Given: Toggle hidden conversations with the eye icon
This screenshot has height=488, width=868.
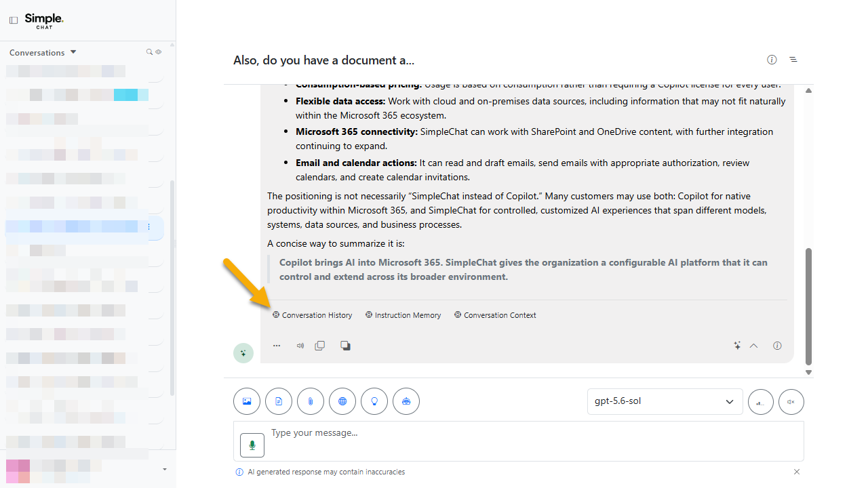Looking at the screenshot, I should tap(158, 52).
